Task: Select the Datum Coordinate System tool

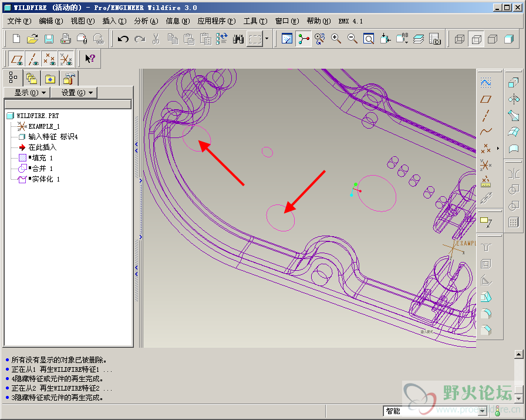Action: pyautogui.click(x=485, y=164)
